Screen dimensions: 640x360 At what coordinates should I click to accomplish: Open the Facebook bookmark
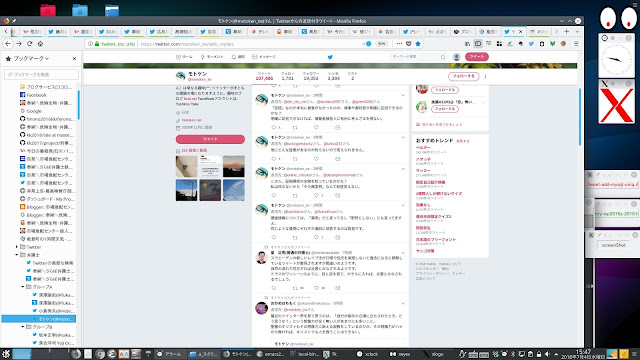36,95
